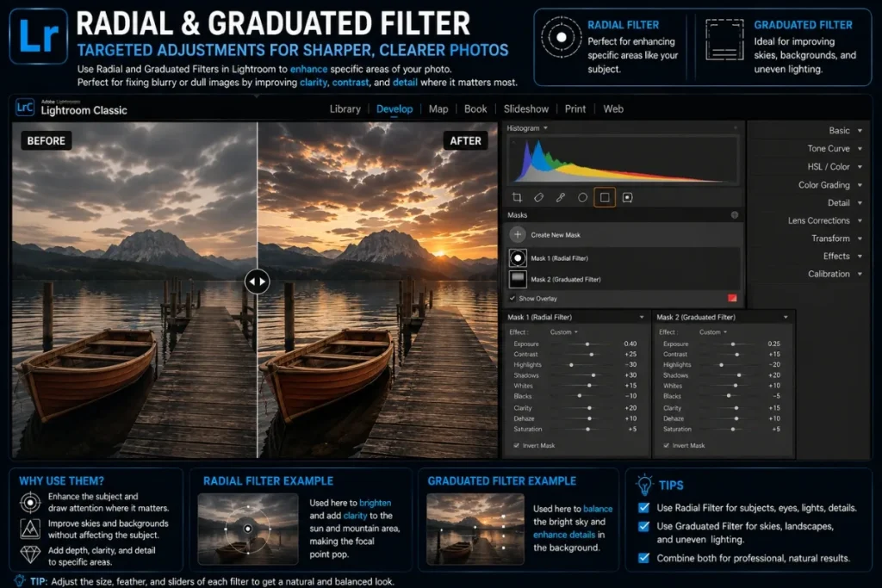The image size is (882, 588).
Task: Select the eyedropper brush tool
Action: click(560, 197)
